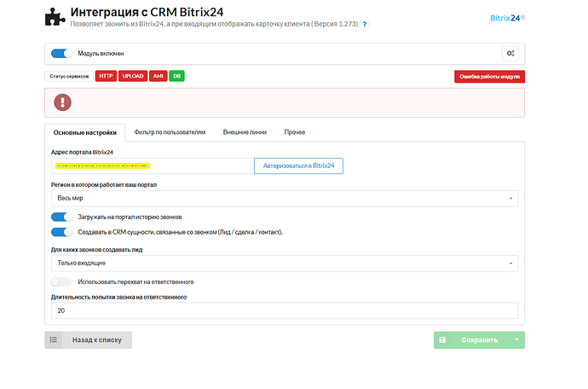Click the red 'Ошибка работы модуля' button
588x389 pixels.
[x=489, y=77]
